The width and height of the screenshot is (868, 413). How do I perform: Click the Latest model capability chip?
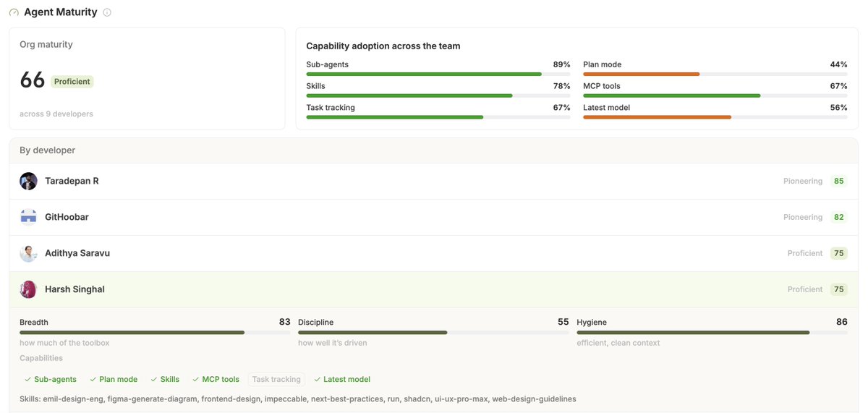pos(341,379)
